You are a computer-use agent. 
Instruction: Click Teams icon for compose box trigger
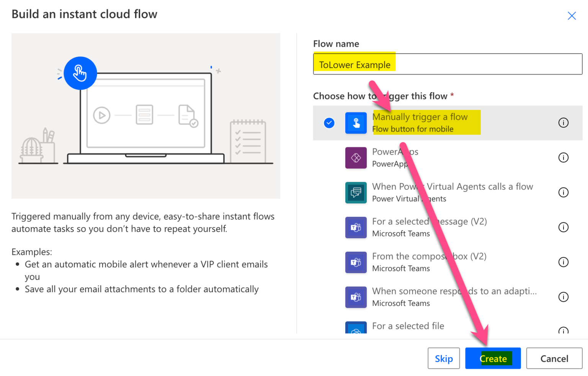pos(356,262)
